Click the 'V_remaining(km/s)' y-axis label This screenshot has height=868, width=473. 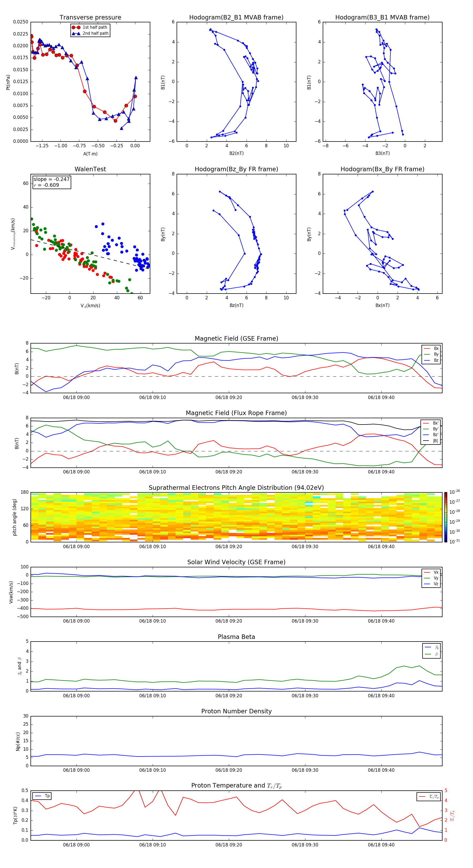[13, 234]
